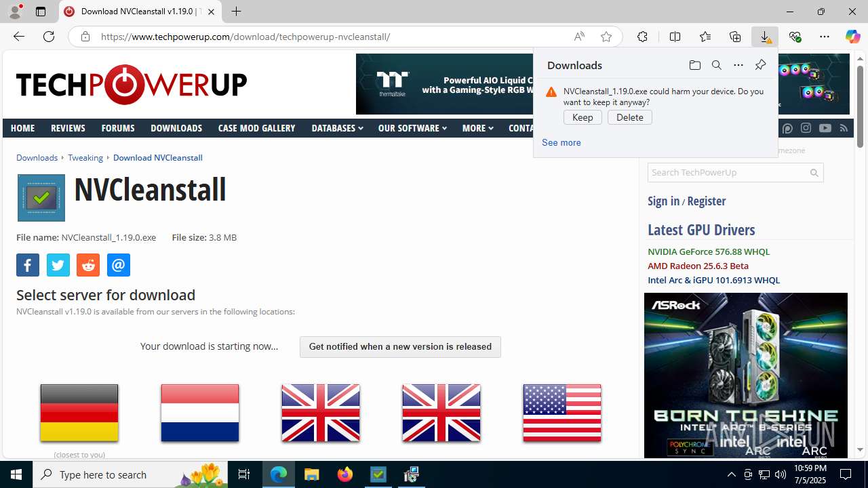Screen dimensions: 868x488
Task: Open Intel Arc & iGPU 101.6913 WHQL link
Action: point(713,280)
